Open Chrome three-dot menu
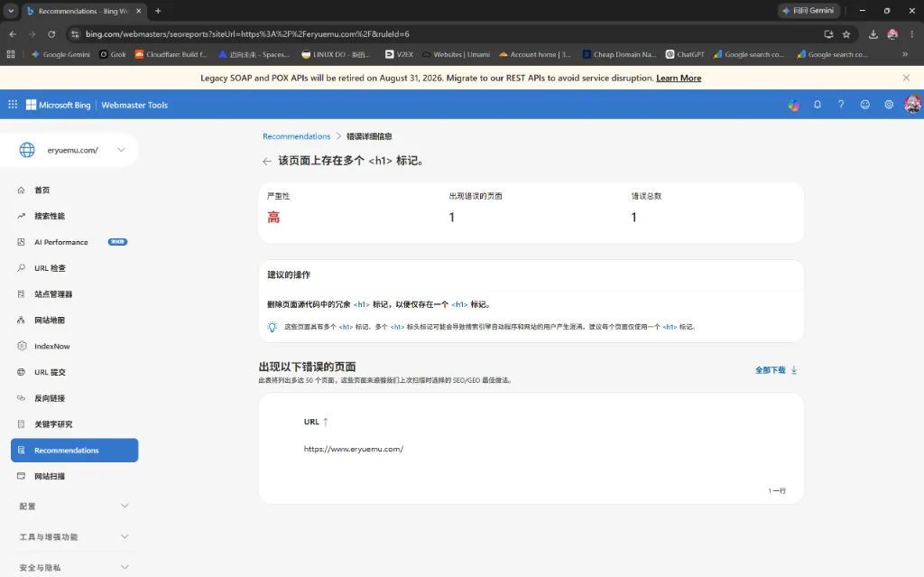The width and height of the screenshot is (924, 577). pos(911,34)
